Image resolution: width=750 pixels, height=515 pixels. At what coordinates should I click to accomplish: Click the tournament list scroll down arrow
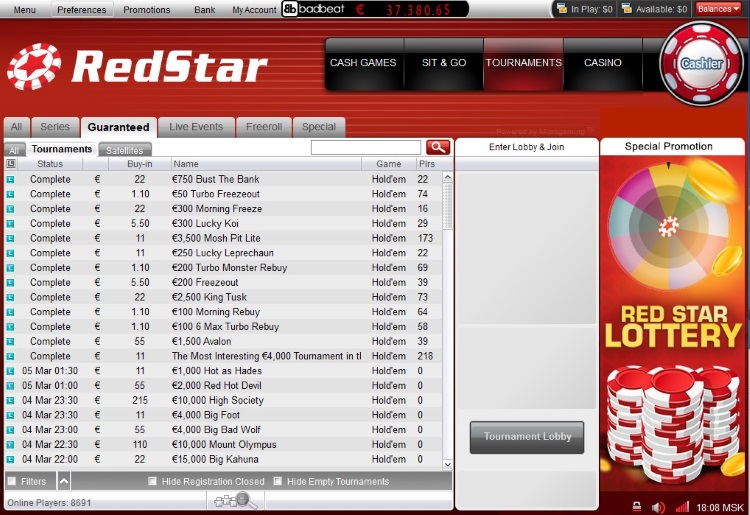(448, 464)
